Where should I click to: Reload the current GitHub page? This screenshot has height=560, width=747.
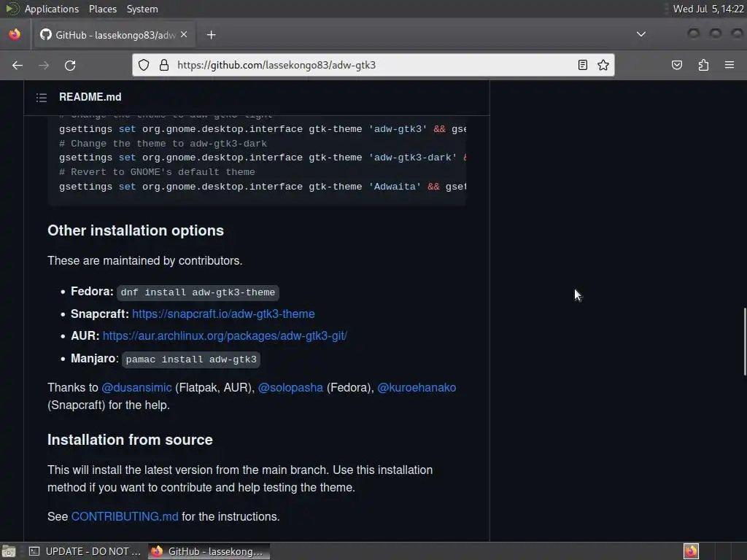[70, 65]
